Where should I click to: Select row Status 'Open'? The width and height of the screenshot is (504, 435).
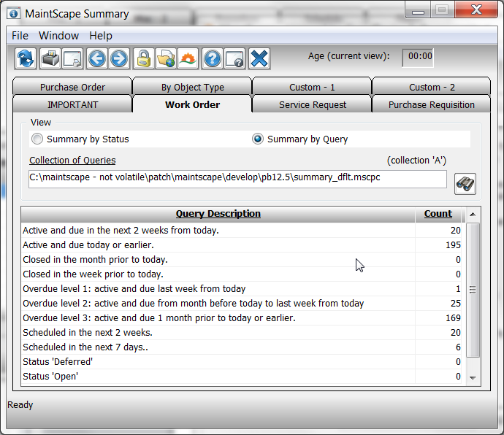[x=241, y=377]
